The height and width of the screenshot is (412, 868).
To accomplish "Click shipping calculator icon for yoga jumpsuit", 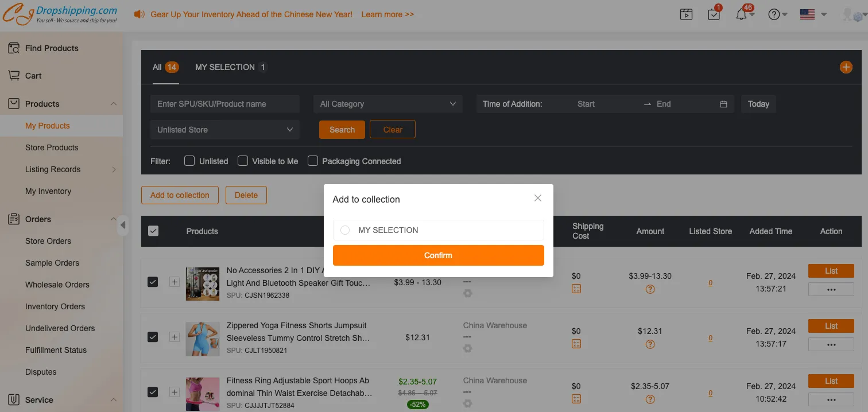I will point(576,344).
